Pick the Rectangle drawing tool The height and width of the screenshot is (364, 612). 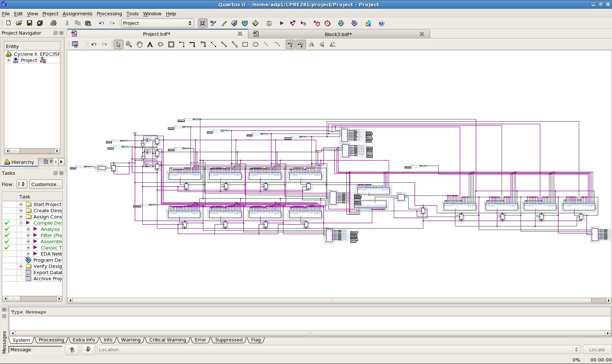245,44
